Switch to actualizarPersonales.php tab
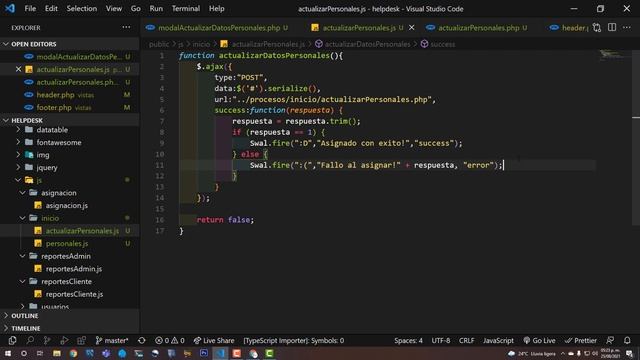The width and height of the screenshot is (640, 360). point(478,27)
